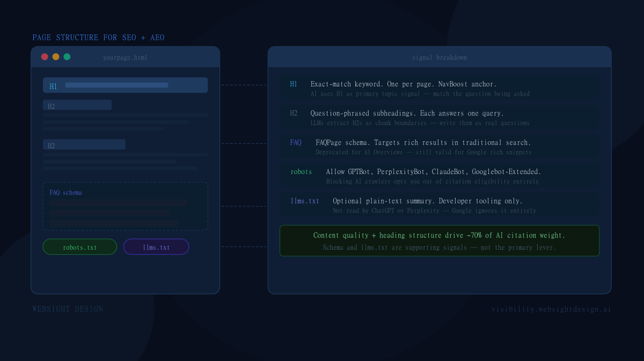
Task: Select text 'Exact-match keyword. One per page. NavBoost anchor.'
Action: point(404,84)
